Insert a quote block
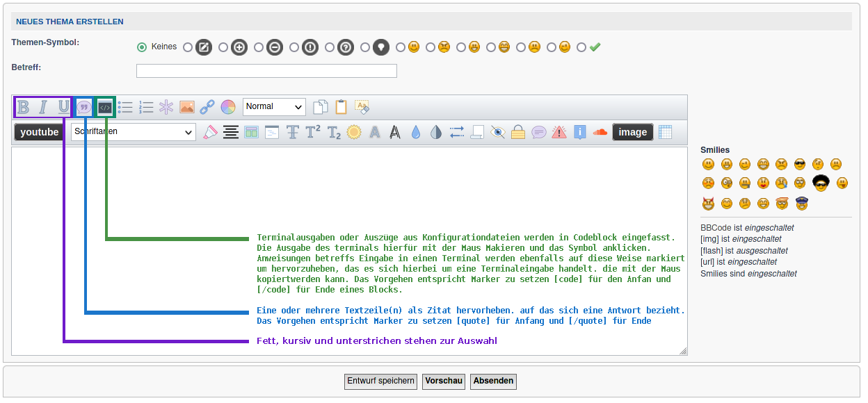Viewport: 868px width, 403px height. (84, 107)
